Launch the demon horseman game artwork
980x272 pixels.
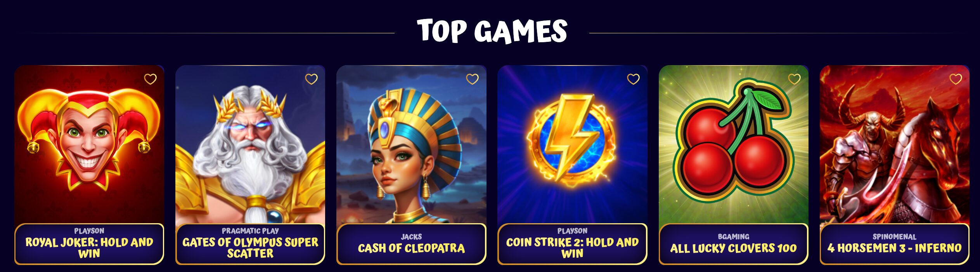click(894, 144)
